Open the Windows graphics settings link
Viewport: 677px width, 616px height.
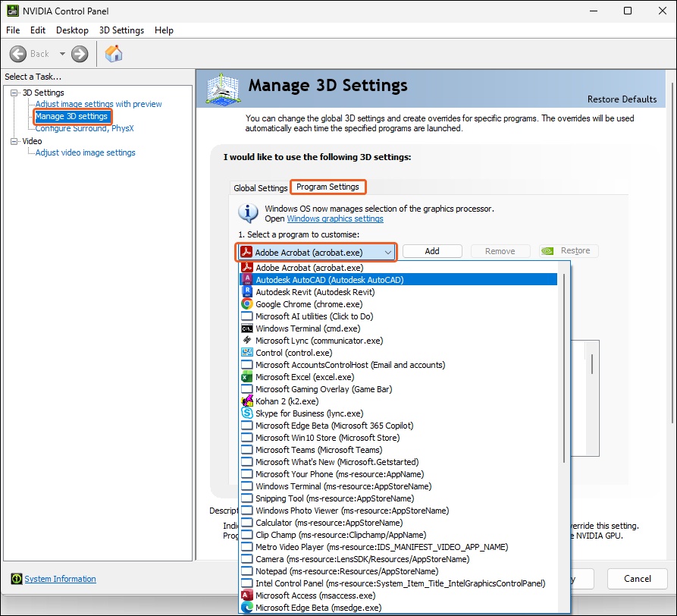335,218
